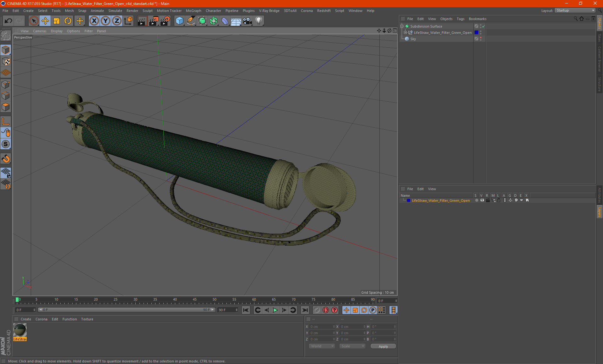The image size is (603, 364).
Task: Click Render View clapperboard icon
Action: [x=142, y=21]
